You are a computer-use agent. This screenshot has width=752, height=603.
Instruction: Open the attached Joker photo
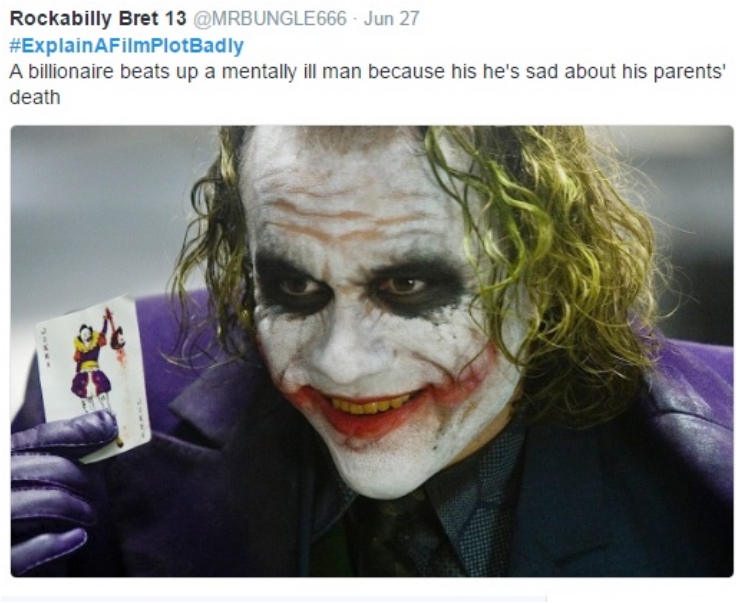372,351
